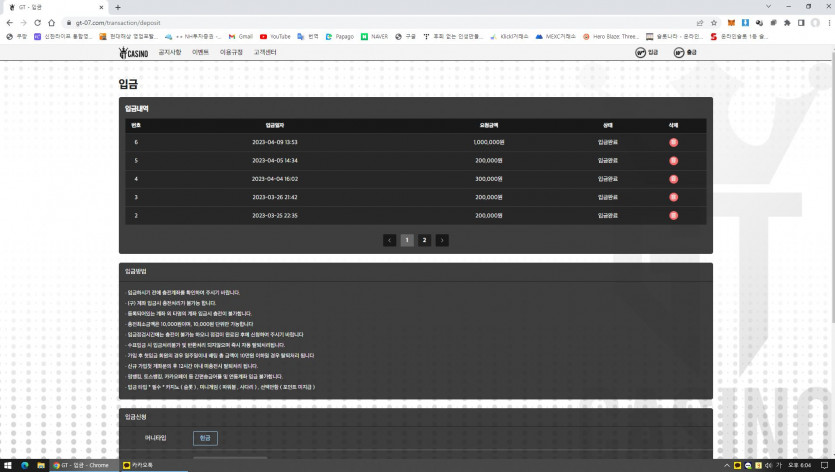This screenshot has width=835, height=472.
Task: Open Chrome three-dot menu
Action: click(829, 23)
